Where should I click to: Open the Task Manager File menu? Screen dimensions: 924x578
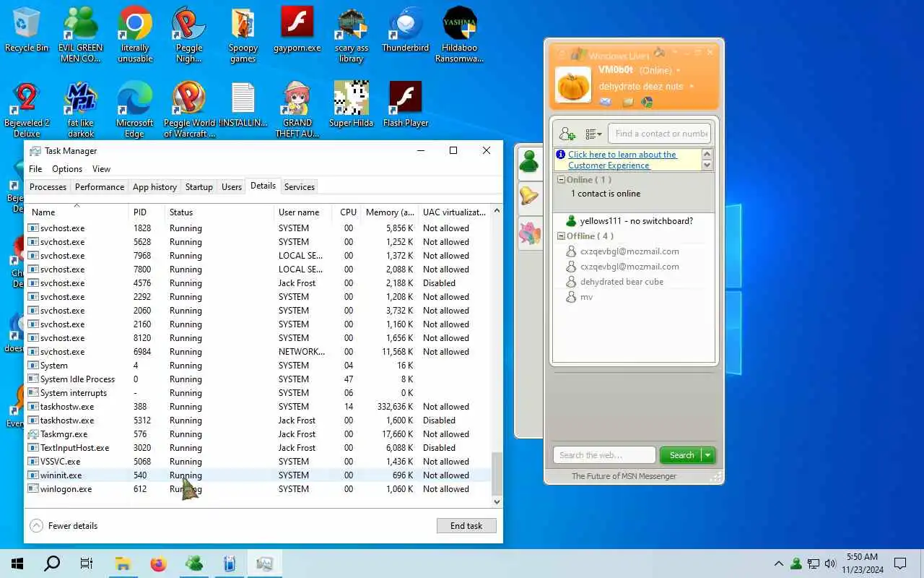pyautogui.click(x=35, y=169)
